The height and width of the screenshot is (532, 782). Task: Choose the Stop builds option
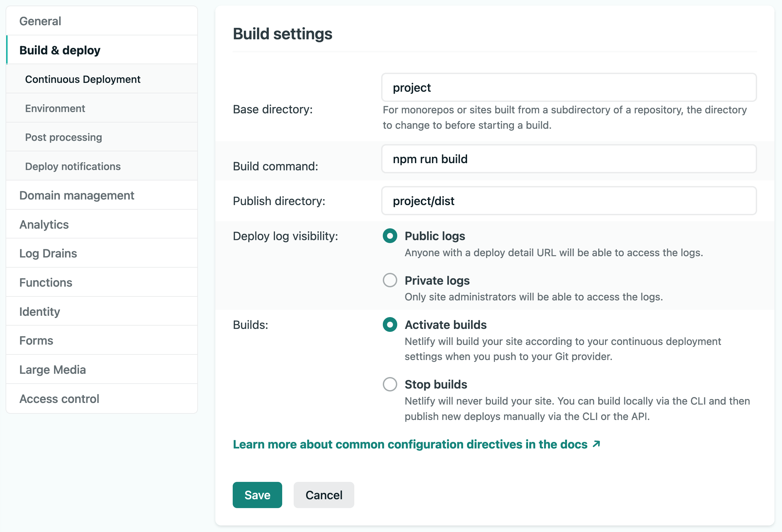coord(390,384)
